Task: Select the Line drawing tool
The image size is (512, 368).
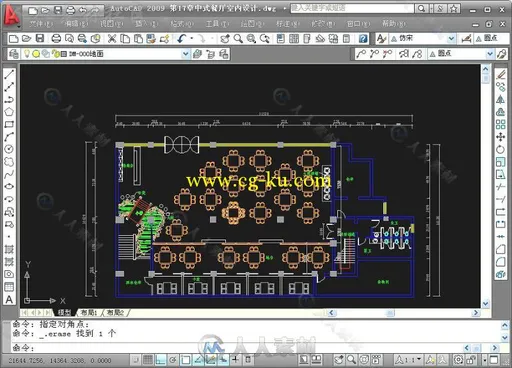Action: [9, 75]
